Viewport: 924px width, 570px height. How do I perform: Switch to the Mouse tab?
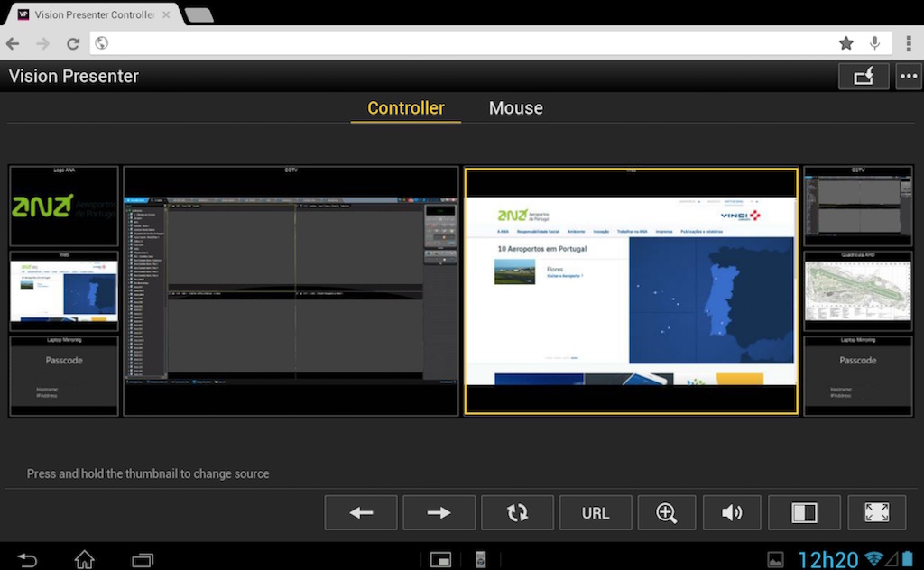[515, 108]
